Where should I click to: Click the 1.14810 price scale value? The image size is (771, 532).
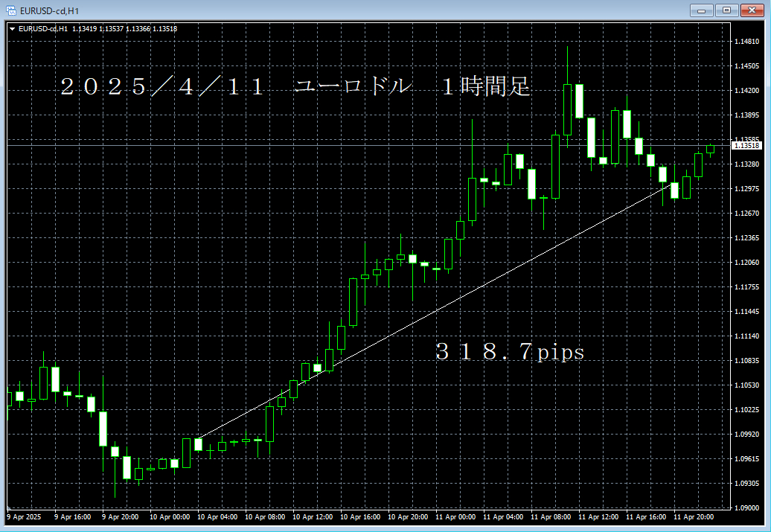(x=746, y=42)
